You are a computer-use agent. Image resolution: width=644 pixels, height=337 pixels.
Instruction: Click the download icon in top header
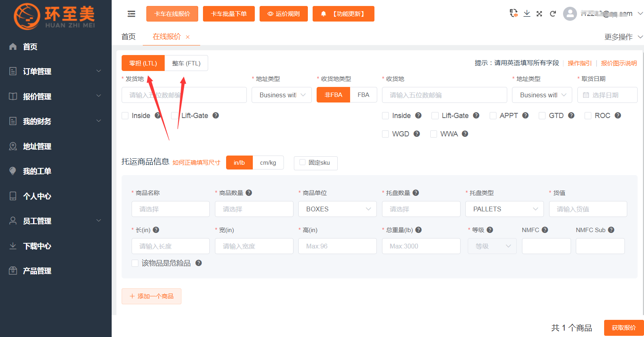(x=527, y=14)
